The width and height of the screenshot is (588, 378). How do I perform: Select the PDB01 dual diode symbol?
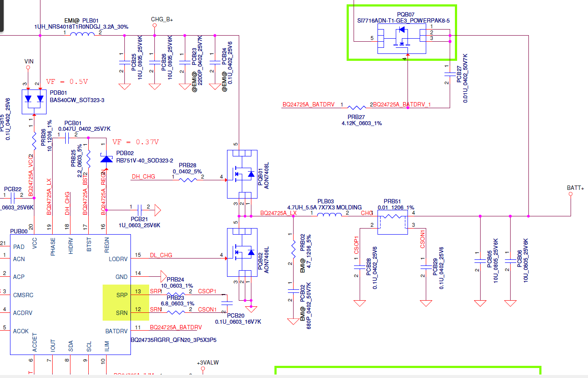coord(34,103)
